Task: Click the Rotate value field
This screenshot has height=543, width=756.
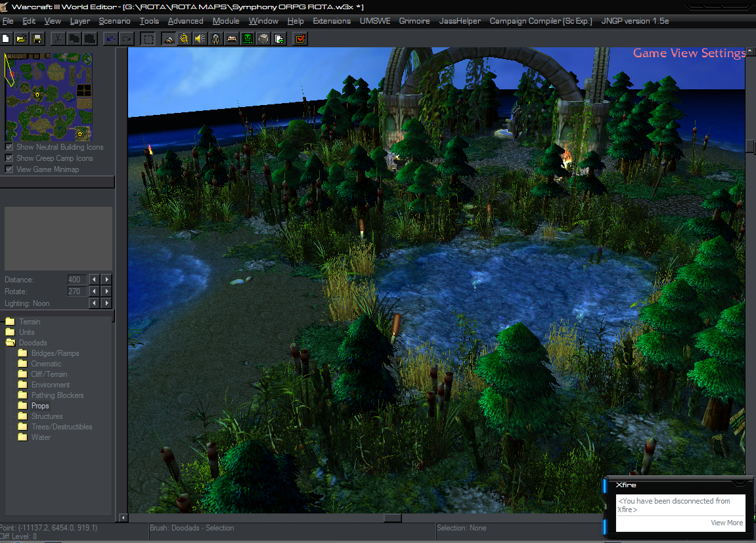Action: coord(77,291)
